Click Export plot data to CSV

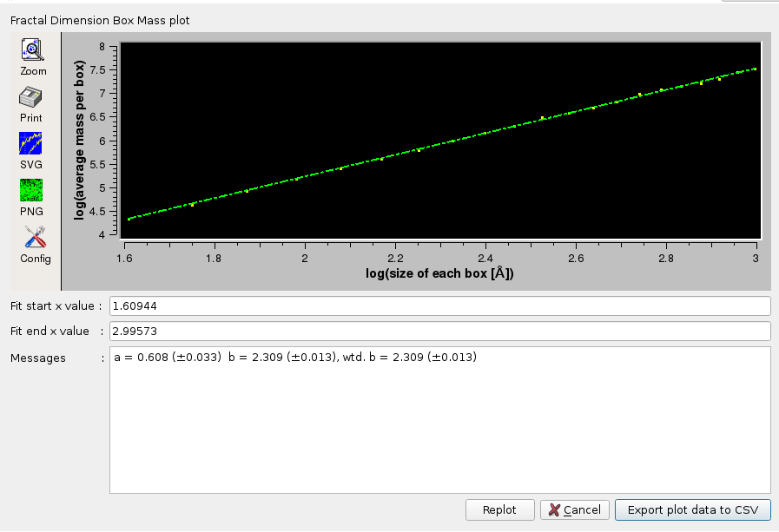pos(692,510)
